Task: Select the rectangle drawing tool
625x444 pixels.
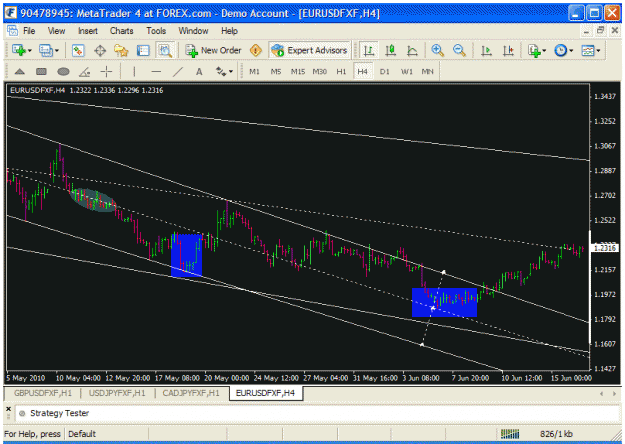Action: point(41,72)
